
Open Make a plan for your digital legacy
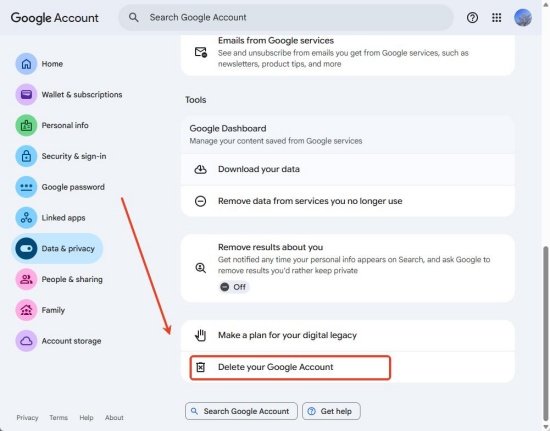click(x=348, y=335)
